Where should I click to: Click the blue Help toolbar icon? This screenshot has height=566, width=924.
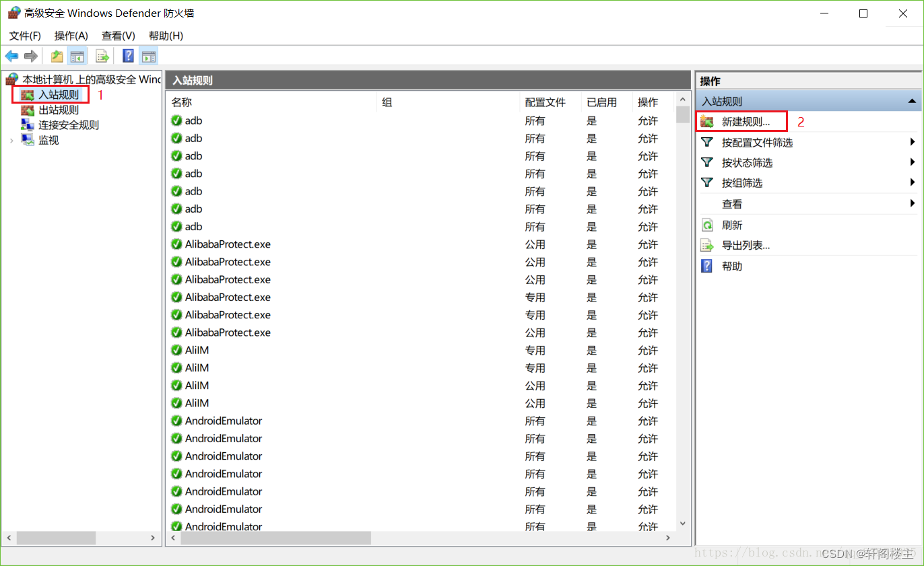pos(128,56)
